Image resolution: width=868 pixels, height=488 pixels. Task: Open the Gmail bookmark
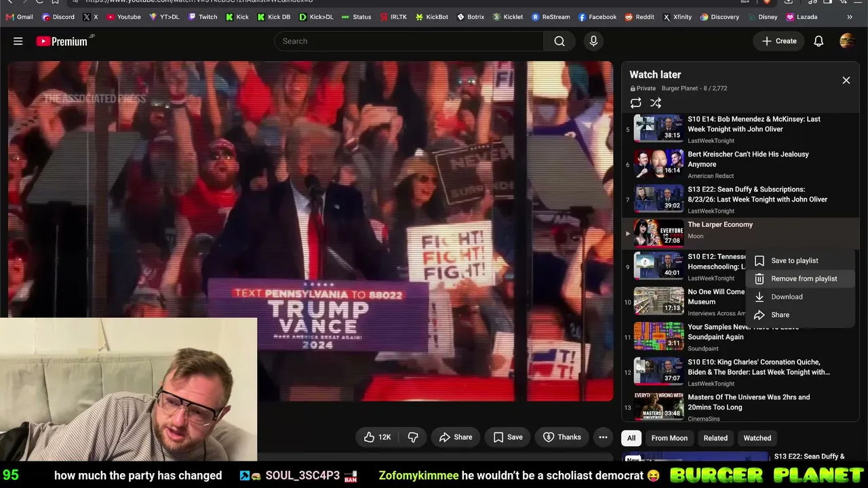[x=19, y=17]
